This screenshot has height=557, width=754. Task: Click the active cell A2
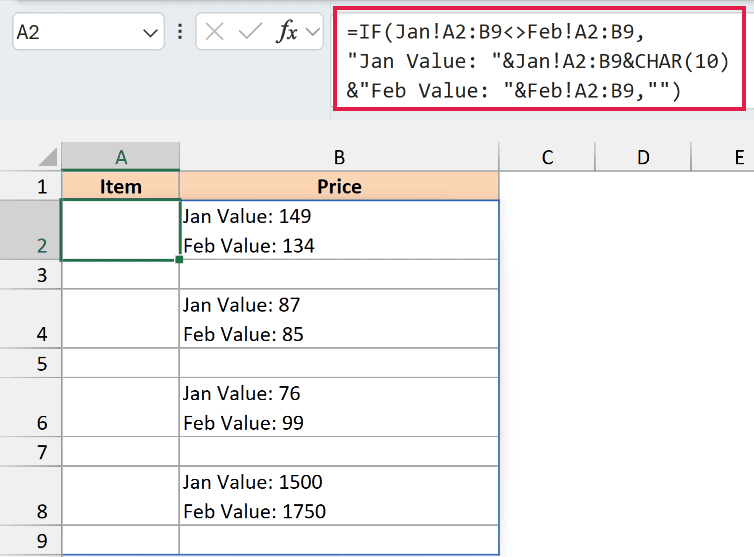point(120,230)
